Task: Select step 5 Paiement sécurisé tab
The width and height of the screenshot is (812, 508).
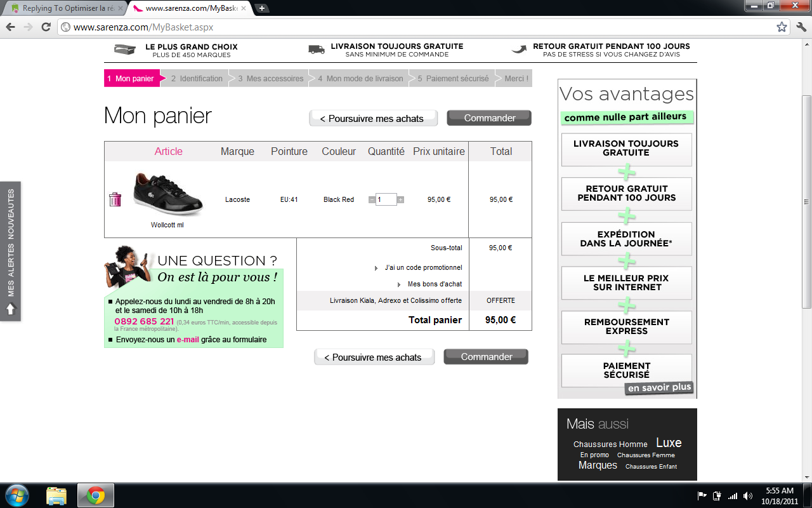Action: click(x=453, y=79)
